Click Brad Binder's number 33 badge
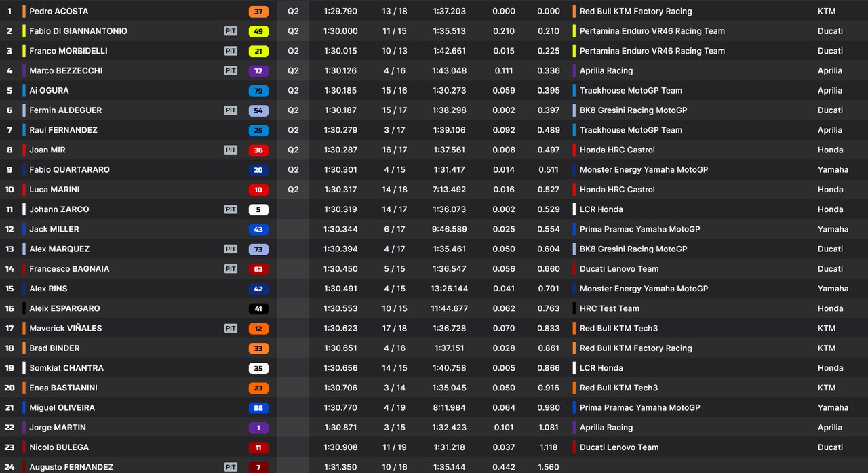The height and width of the screenshot is (473, 868). pyautogui.click(x=258, y=348)
